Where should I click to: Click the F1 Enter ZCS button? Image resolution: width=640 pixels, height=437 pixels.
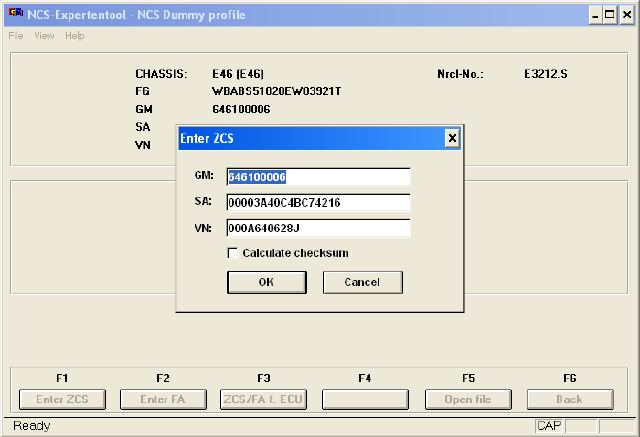point(62,399)
